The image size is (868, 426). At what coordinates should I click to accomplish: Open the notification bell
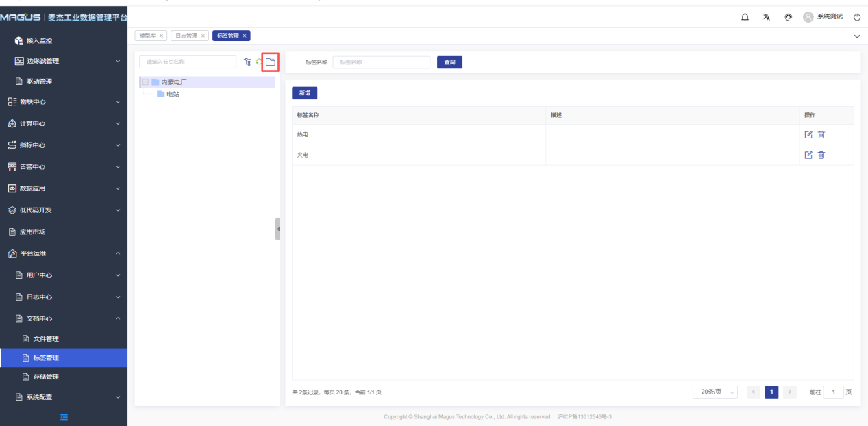tap(745, 17)
